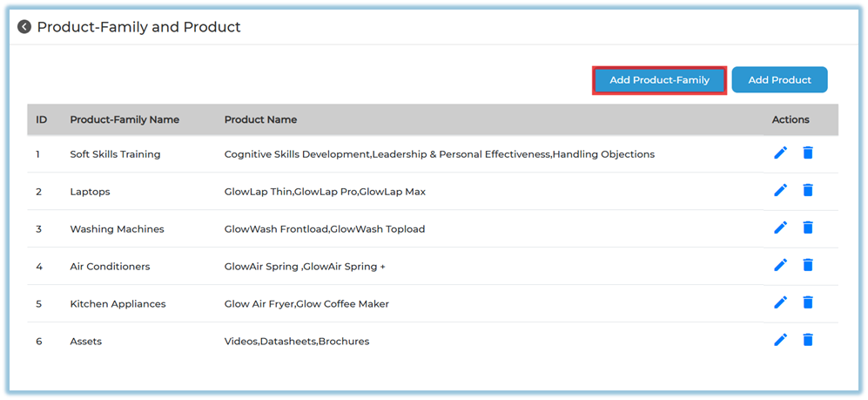Click the back arrow beside the page title
The image size is (868, 400).
24,27
